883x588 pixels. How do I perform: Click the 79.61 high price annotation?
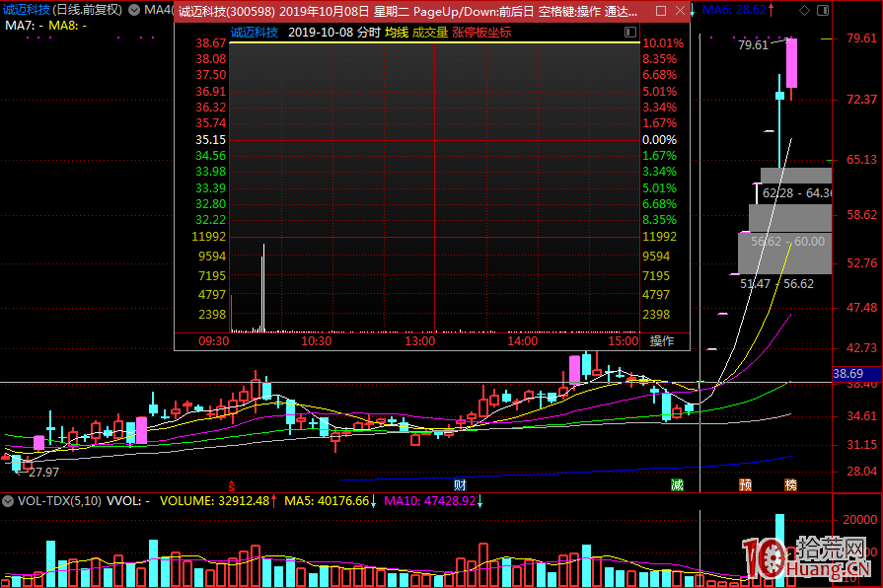tap(753, 45)
